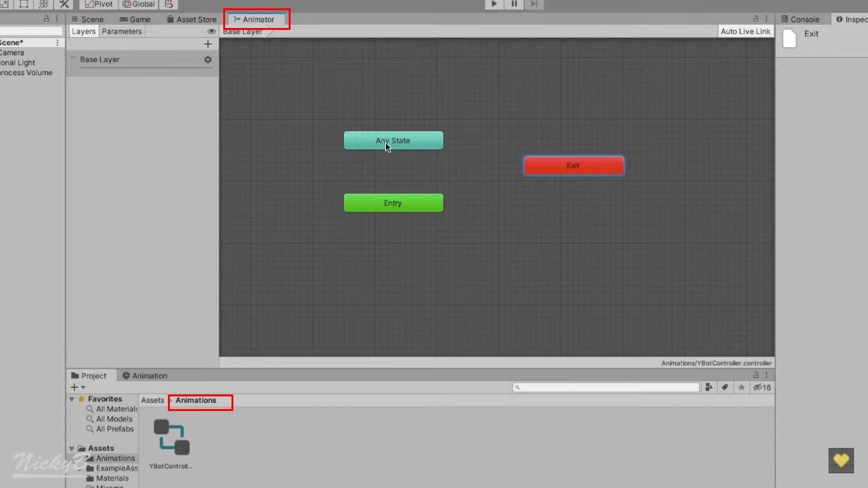868x488 pixels.
Task: Select the Post-process Volume object in the Hierarchy
Action: [26, 73]
